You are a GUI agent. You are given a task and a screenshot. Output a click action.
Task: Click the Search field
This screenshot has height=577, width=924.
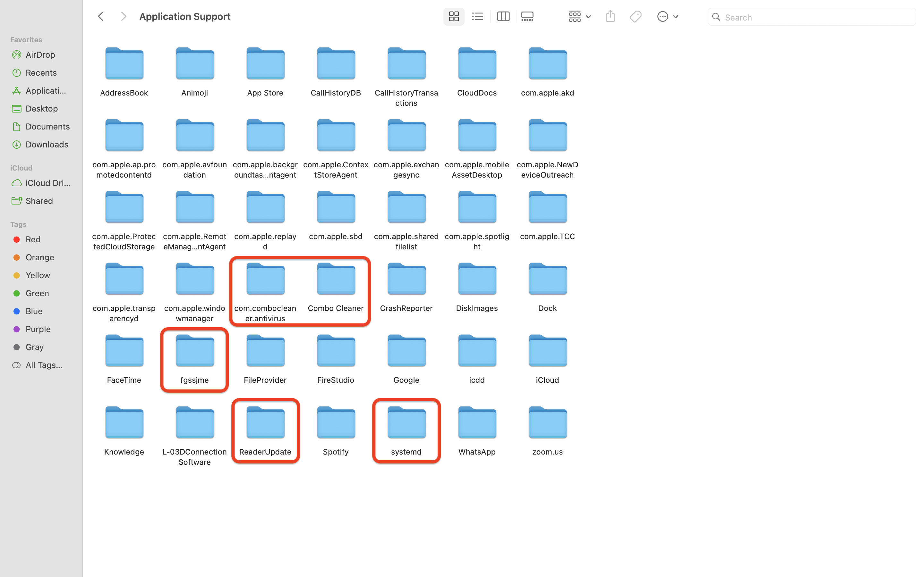pos(817,17)
